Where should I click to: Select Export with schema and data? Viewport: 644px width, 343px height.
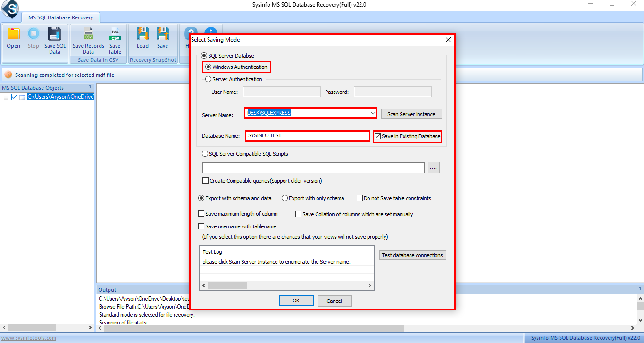pyautogui.click(x=201, y=198)
